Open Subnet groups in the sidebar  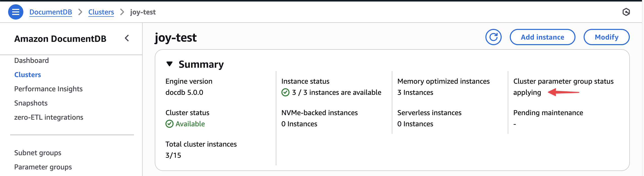click(x=38, y=153)
